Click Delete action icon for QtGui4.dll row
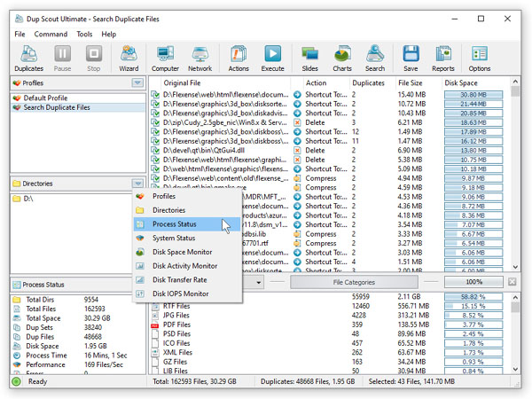 click(x=297, y=151)
